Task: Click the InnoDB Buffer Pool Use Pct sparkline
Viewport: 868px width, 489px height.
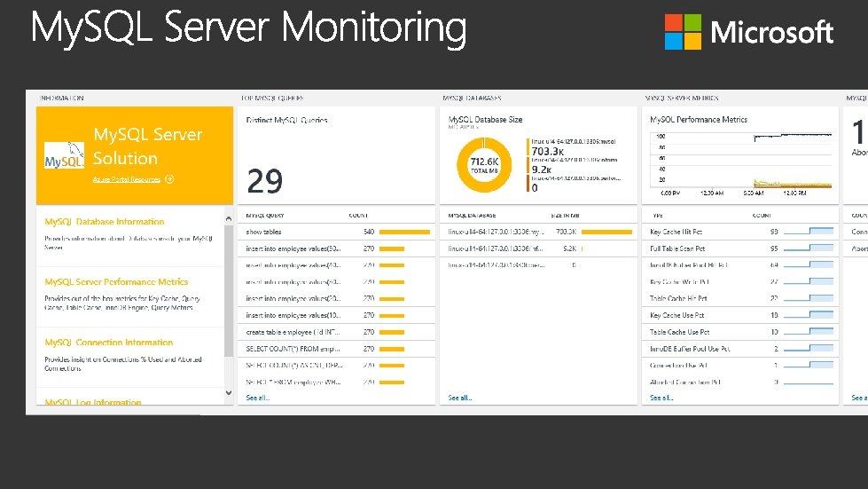Action: 809,349
